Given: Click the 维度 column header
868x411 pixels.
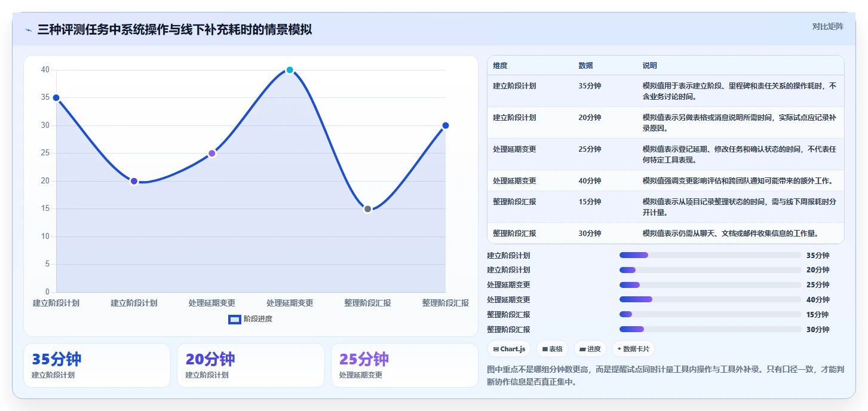Looking at the screenshot, I should (x=500, y=66).
